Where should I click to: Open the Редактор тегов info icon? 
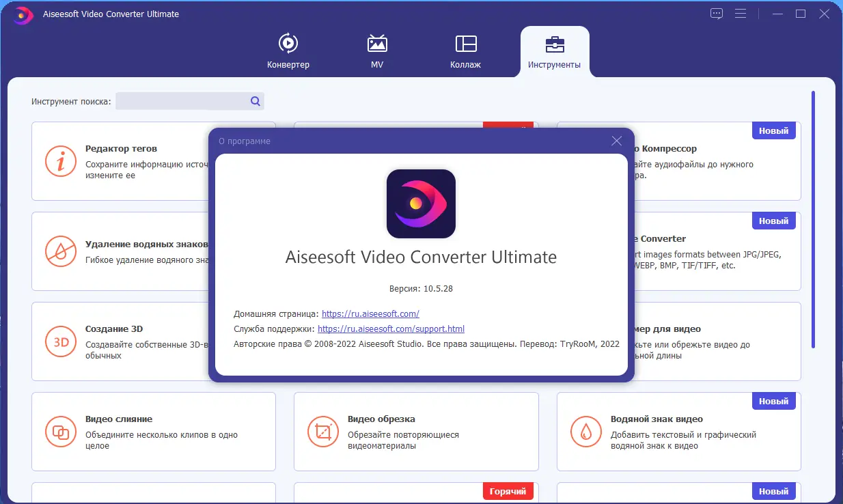pyautogui.click(x=60, y=161)
